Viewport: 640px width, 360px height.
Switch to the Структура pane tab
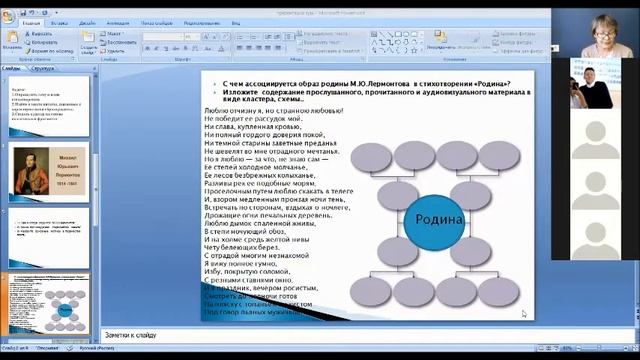(x=43, y=68)
